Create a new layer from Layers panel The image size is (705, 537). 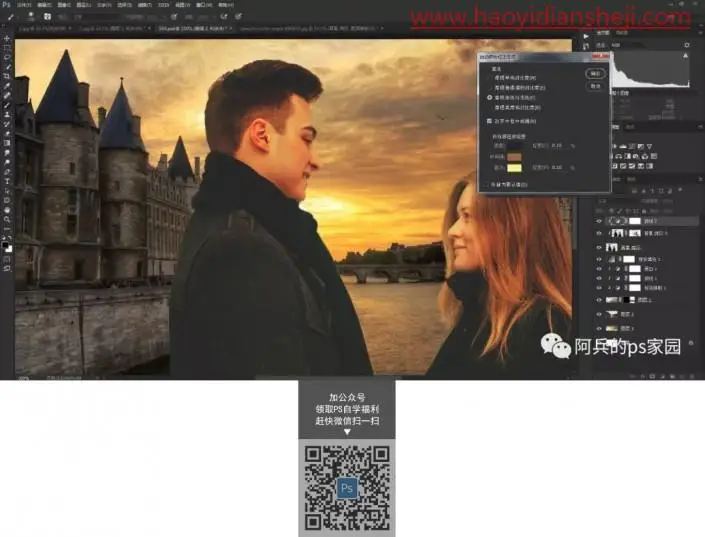point(681,376)
